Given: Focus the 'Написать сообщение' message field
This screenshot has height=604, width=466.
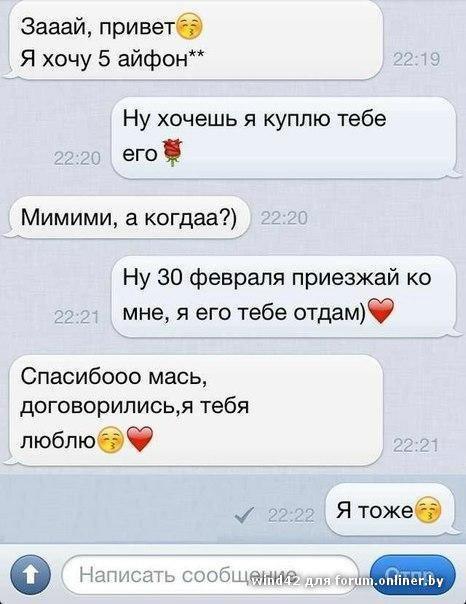Looking at the screenshot, I should point(210,575).
